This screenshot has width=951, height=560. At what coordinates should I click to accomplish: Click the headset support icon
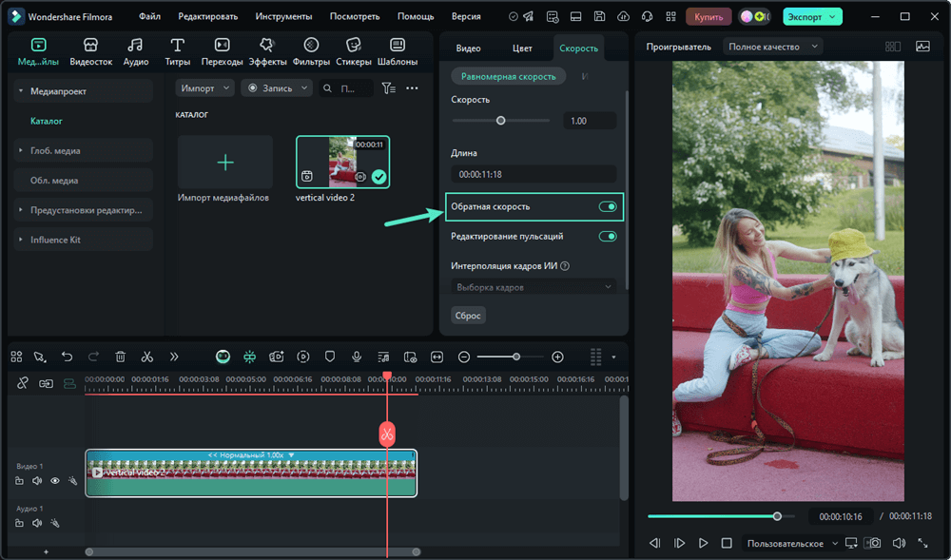pyautogui.click(x=647, y=17)
